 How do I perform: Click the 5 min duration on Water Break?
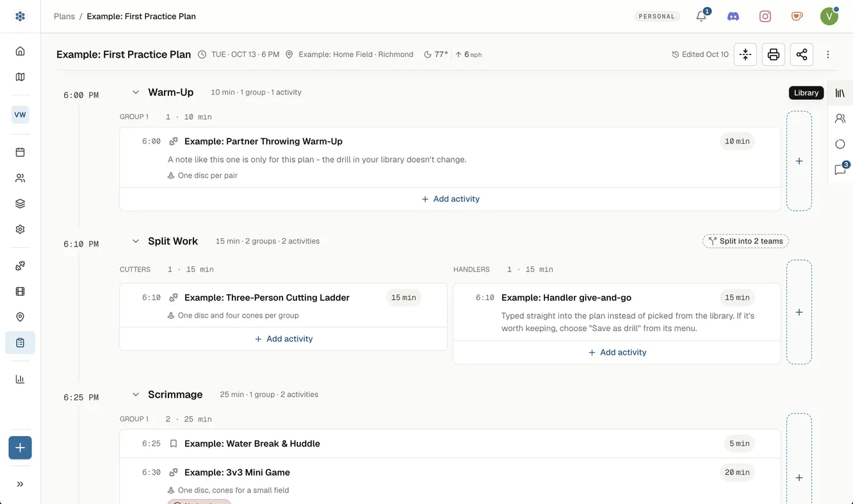click(x=740, y=444)
